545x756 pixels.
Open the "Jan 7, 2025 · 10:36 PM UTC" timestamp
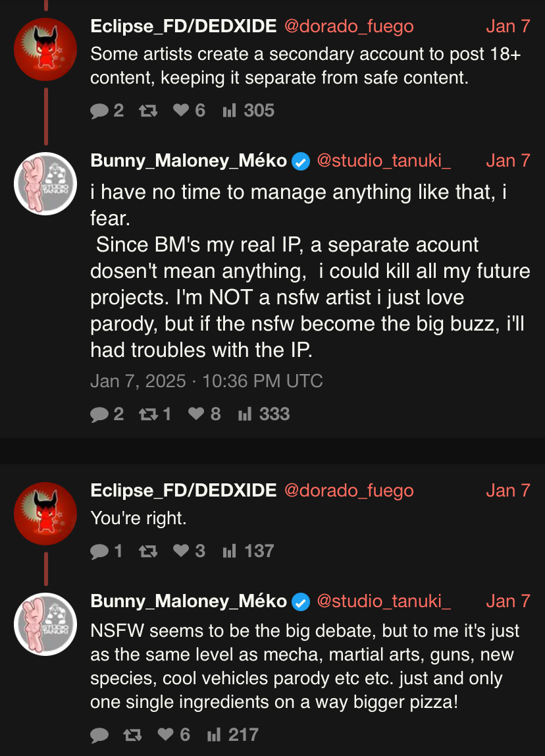[x=207, y=381]
